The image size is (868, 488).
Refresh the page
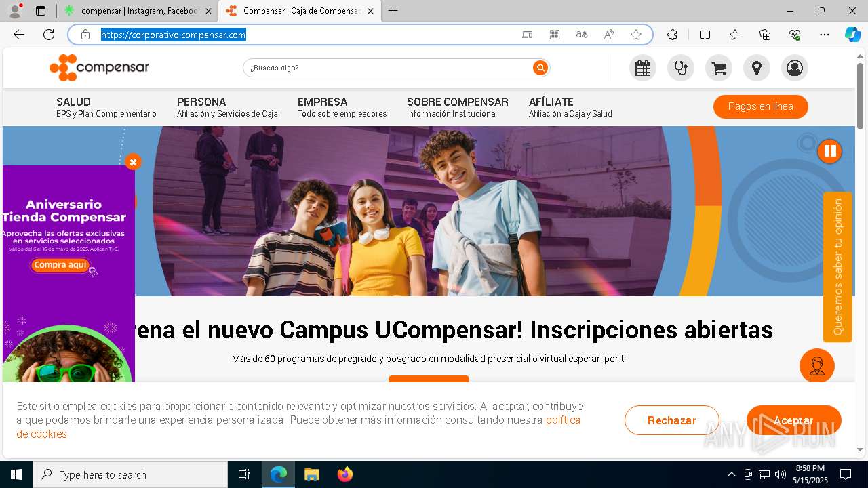click(49, 35)
